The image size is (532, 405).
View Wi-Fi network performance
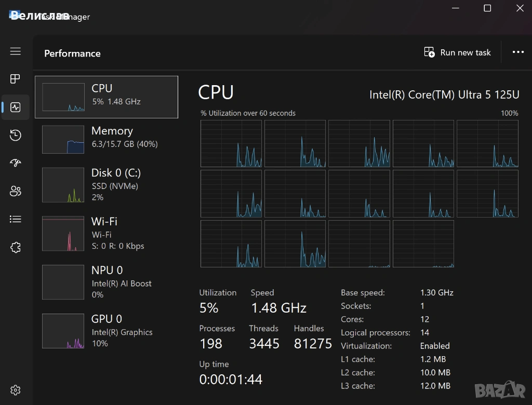pos(107,233)
